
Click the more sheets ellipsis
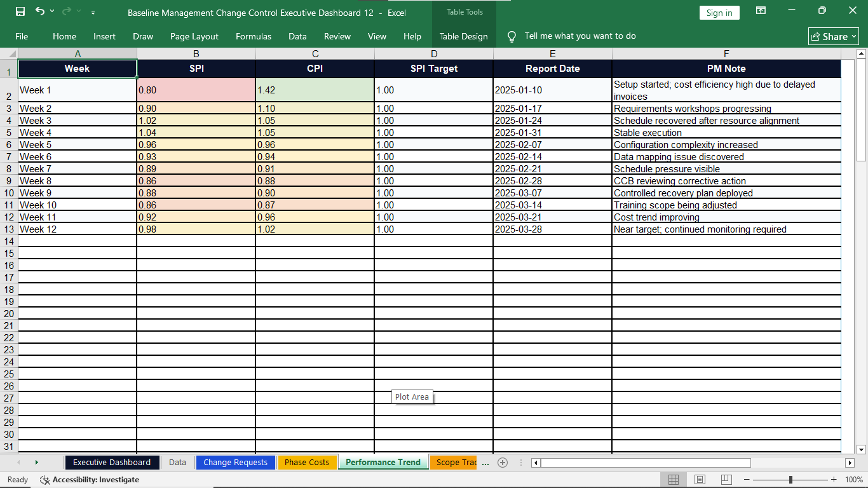[x=485, y=463]
